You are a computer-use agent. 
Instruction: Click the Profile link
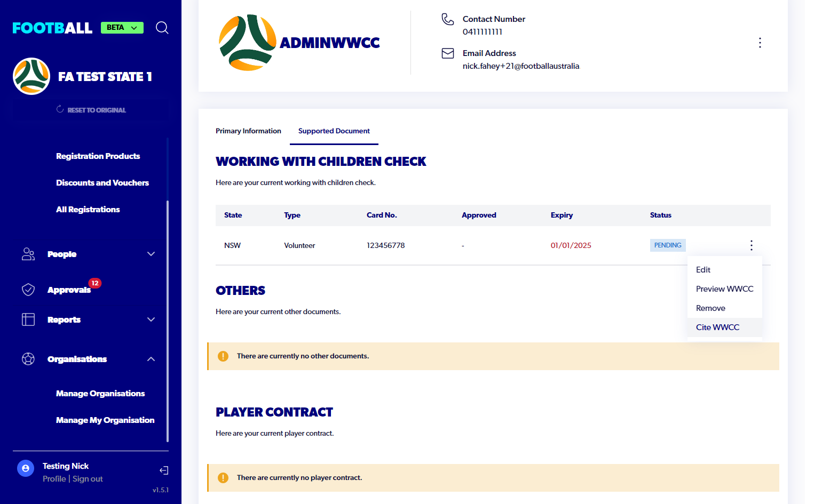(x=54, y=479)
